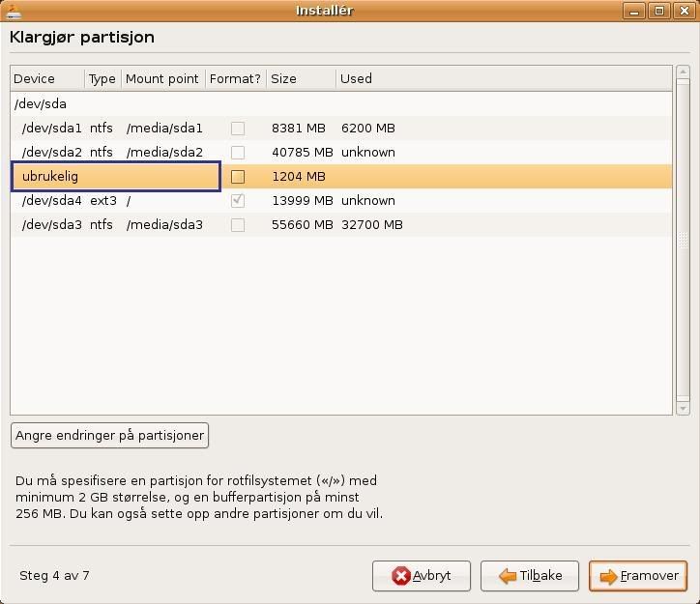Close the Installér window
The image size is (700, 604).
coord(683,11)
